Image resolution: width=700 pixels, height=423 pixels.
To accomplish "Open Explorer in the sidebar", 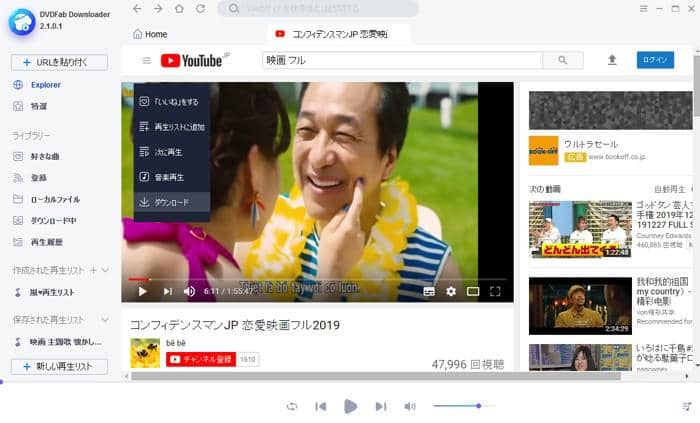I will 38,85.
